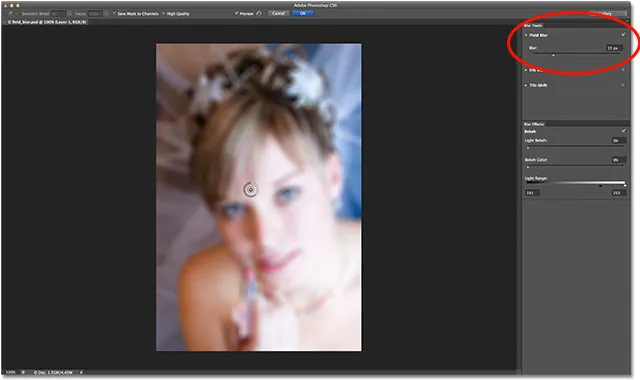Image resolution: width=640 pixels, height=380 pixels.
Task: Click the Field Blur section label
Action: pyautogui.click(x=538, y=35)
